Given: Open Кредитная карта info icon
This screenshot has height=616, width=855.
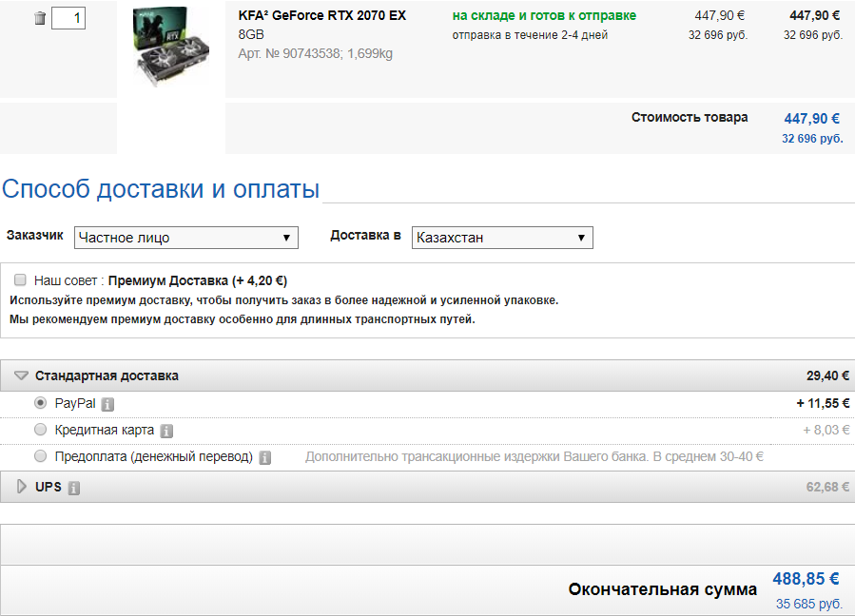Looking at the screenshot, I should coord(166,432).
